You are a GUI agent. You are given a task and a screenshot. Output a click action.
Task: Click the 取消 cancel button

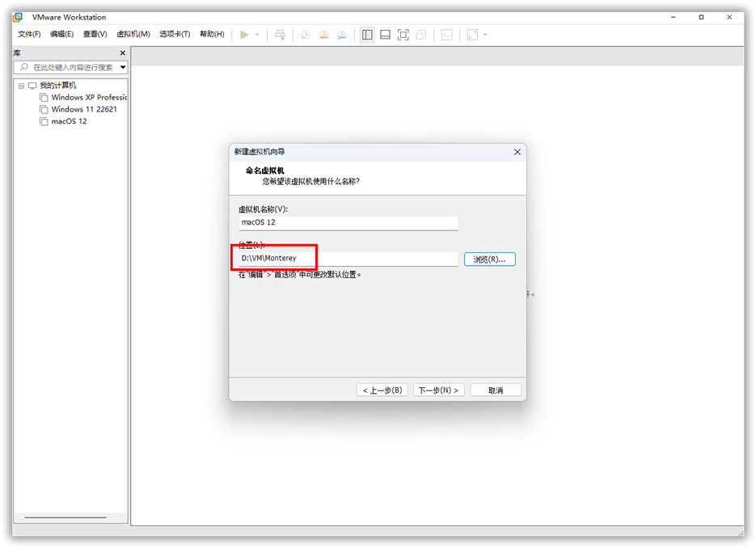pos(496,390)
